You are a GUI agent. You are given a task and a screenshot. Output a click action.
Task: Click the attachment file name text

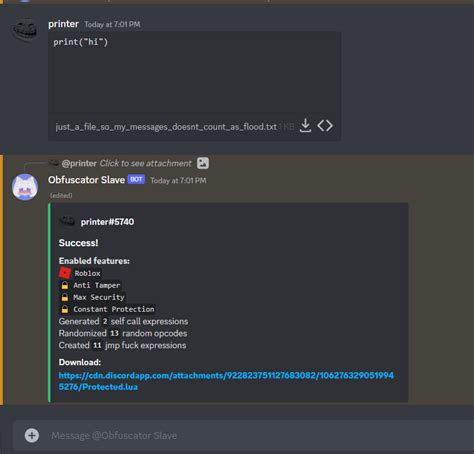coord(166,127)
